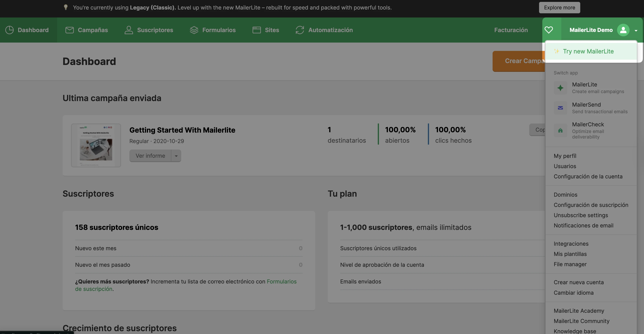Open the Getting Started campaign thumbnail

pos(96,145)
